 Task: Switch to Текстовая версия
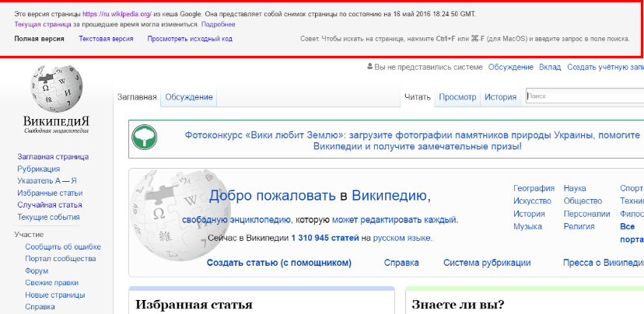point(106,39)
